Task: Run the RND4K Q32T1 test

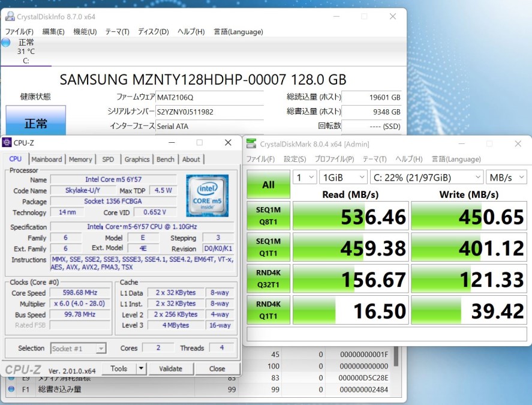Action: [268, 278]
